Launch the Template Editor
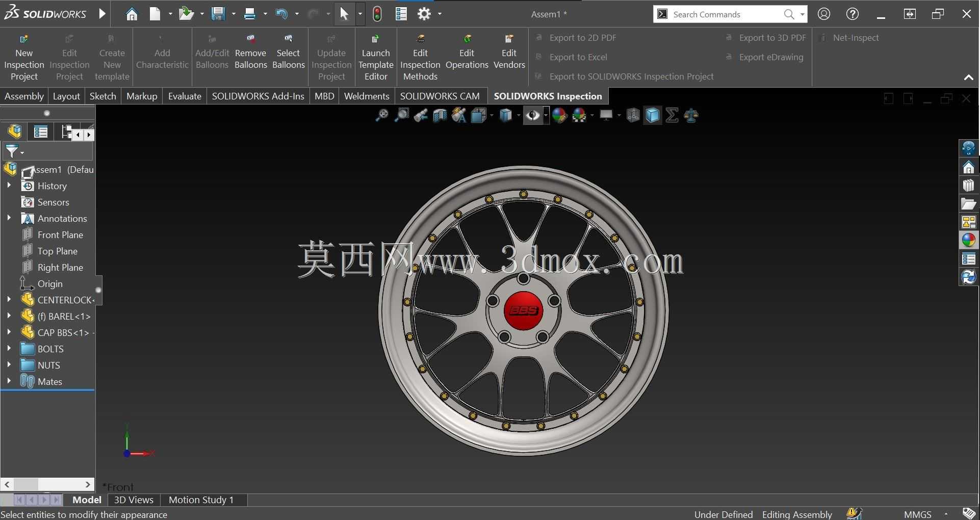The width and height of the screenshot is (980, 520). (376, 58)
